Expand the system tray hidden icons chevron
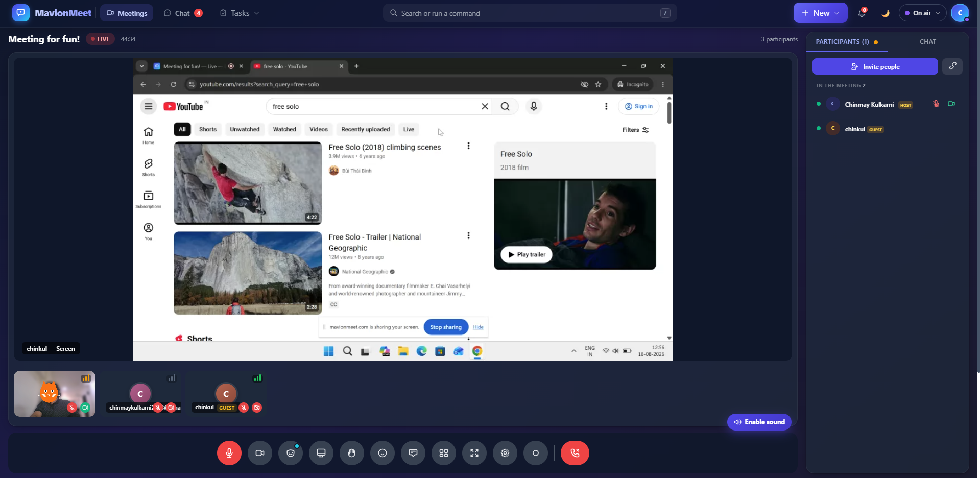 [x=573, y=351]
